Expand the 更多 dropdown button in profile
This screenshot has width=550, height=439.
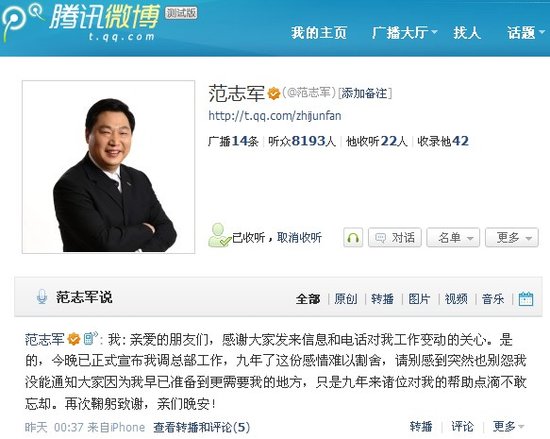(x=512, y=238)
